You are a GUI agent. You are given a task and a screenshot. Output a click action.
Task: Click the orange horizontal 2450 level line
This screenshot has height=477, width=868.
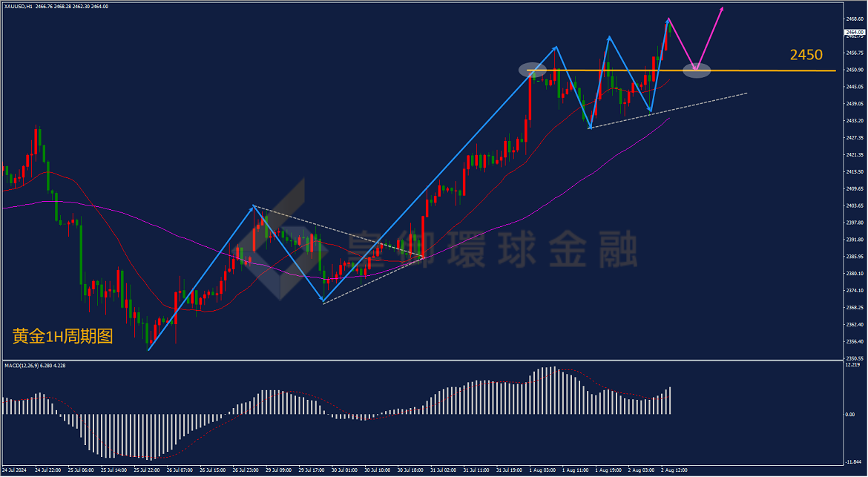tap(681, 70)
